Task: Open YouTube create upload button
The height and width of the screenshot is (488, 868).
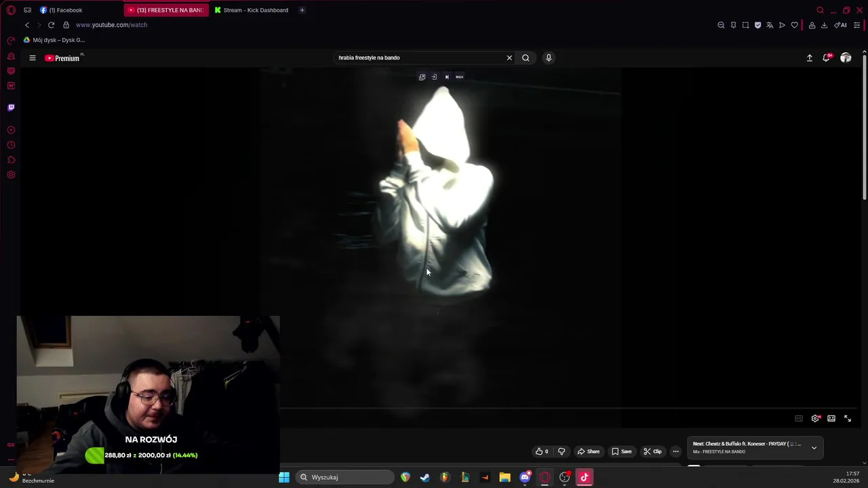Action: coord(810,58)
